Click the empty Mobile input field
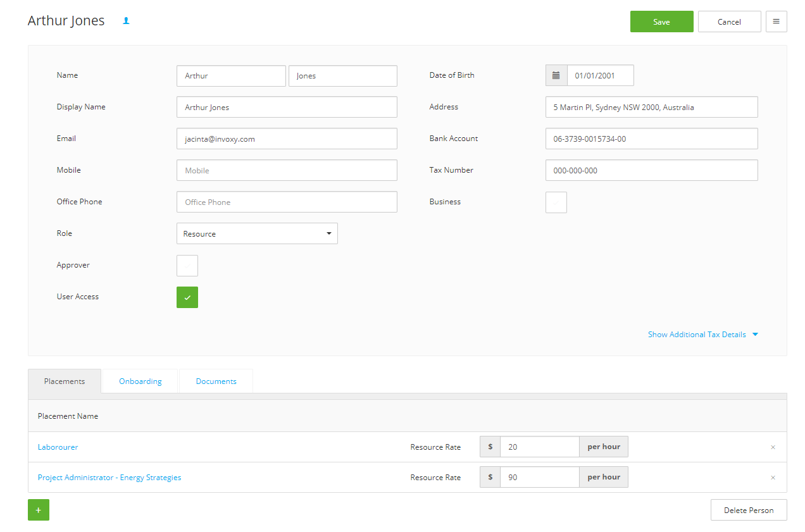Image resolution: width=805 pixels, height=532 pixels. pyautogui.click(x=287, y=170)
